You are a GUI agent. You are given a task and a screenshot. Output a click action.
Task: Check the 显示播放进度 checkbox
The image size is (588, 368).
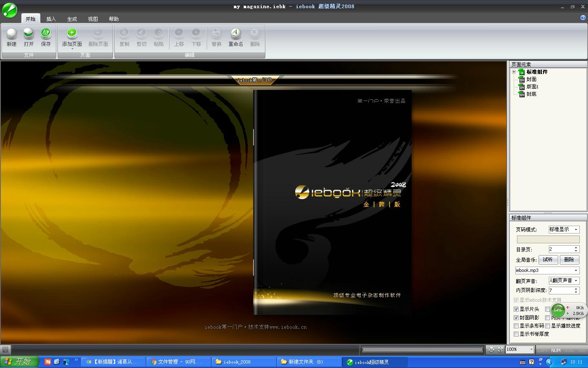tap(548, 326)
